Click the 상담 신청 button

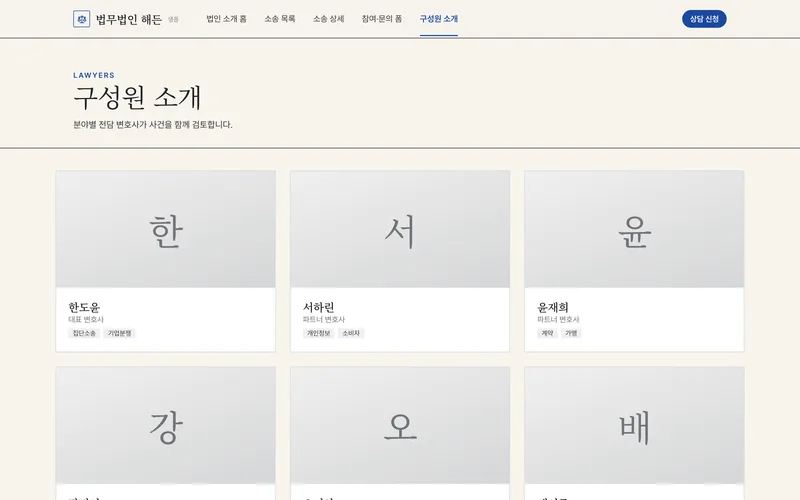704,19
